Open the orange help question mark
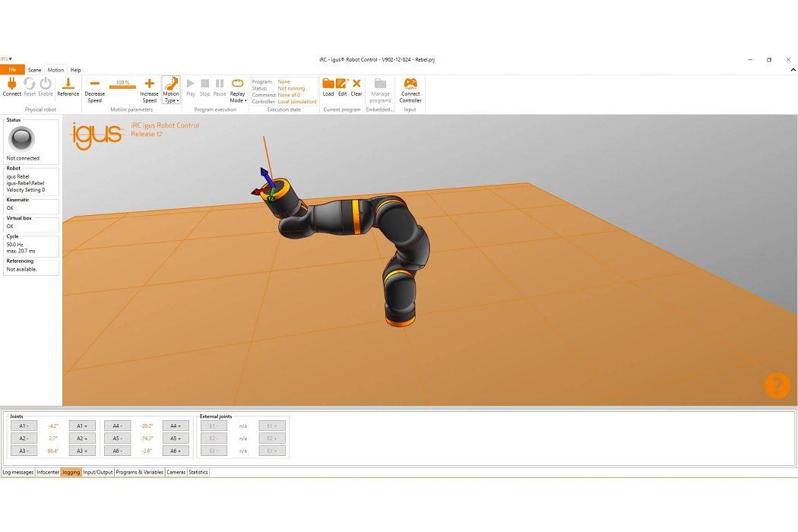The image size is (798, 532). click(777, 385)
